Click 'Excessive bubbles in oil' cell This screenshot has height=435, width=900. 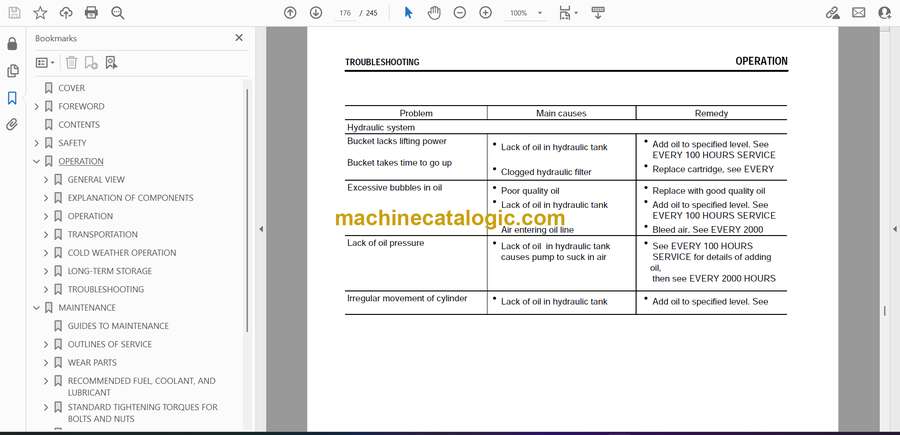click(394, 188)
